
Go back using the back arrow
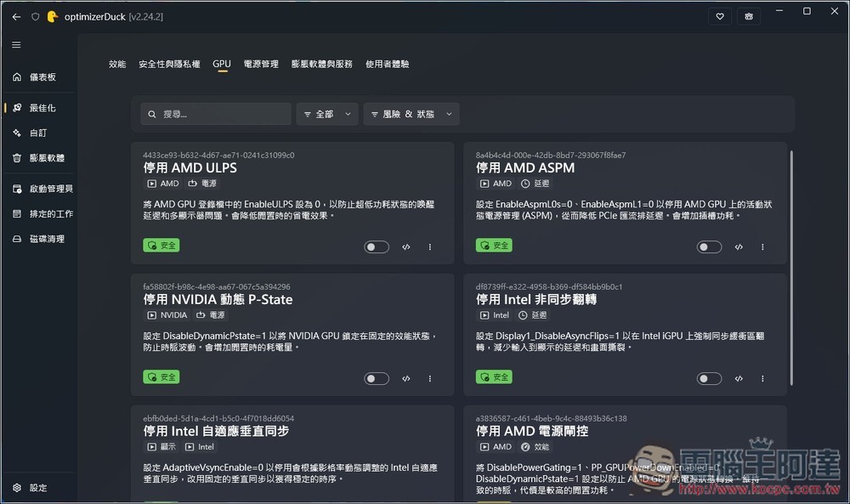[16, 17]
